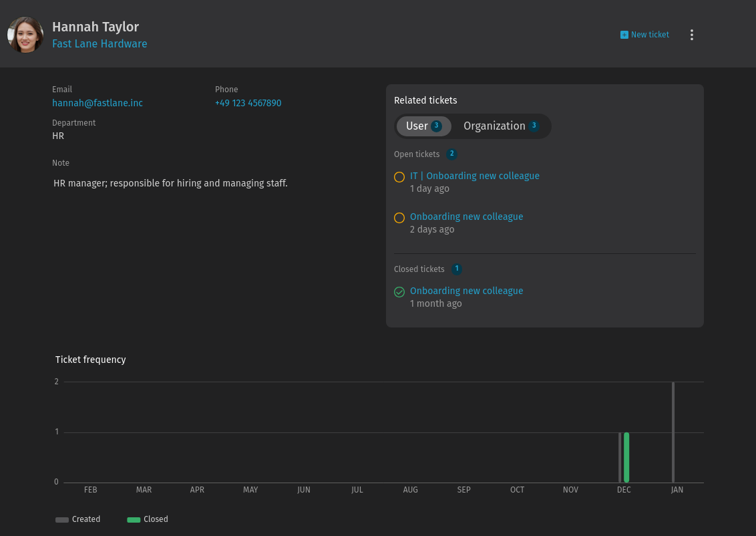Screen dimensions: 756x536
Task: Open the closed Onboarding new colleague ticket
Action: (x=466, y=291)
